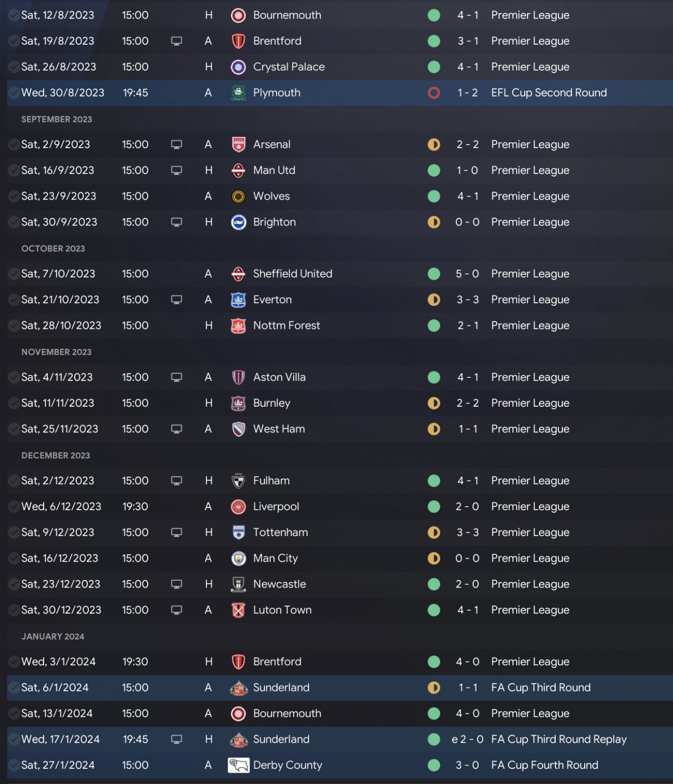Click the DECEMBER 2023 month header
Viewport: 673px width, 784px height.
(56, 456)
